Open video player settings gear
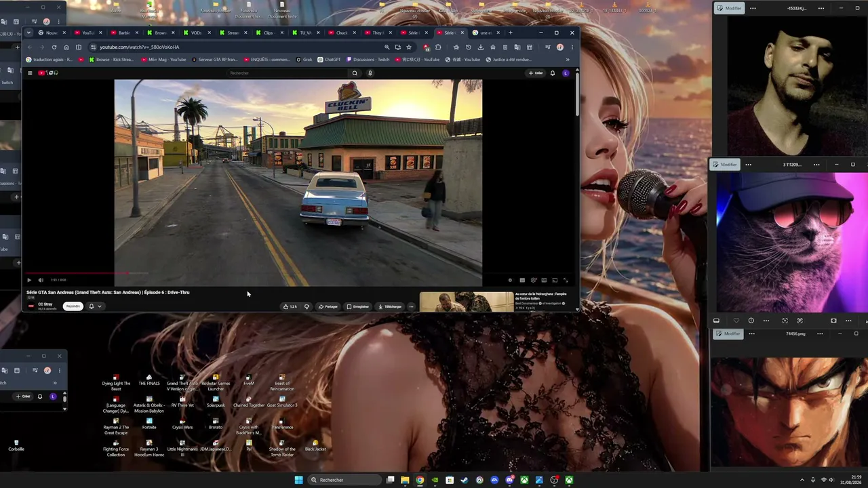 tap(533, 280)
